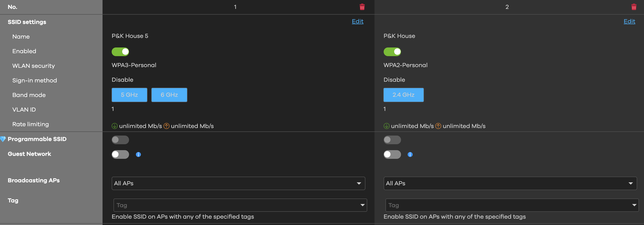Click the 5 GHz band button
The image size is (644, 225).
129,95
